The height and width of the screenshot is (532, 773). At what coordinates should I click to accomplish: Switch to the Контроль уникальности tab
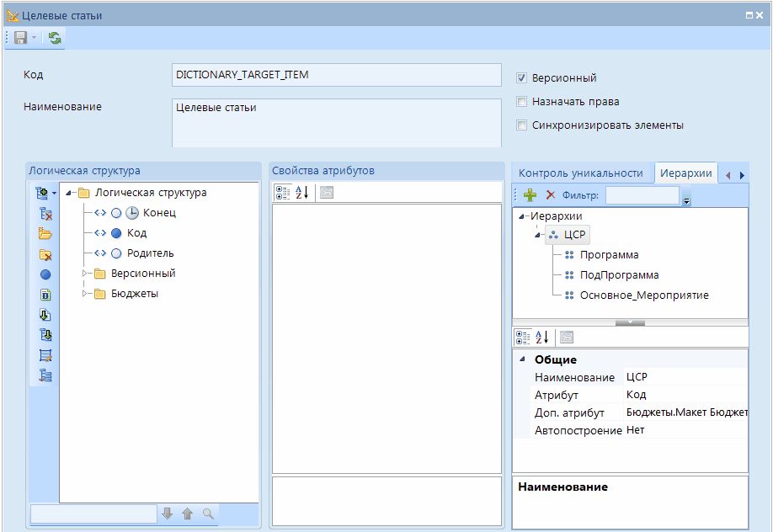580,173
